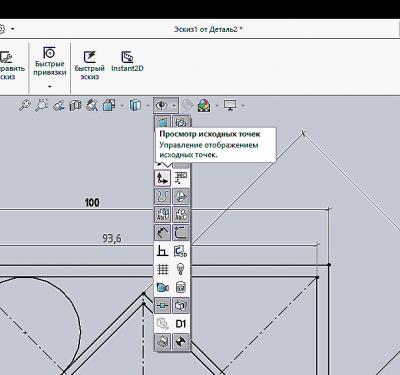The image size is (400, 375).
Task: Toggle View Planes in the flyout
Action: click(163, 122)
